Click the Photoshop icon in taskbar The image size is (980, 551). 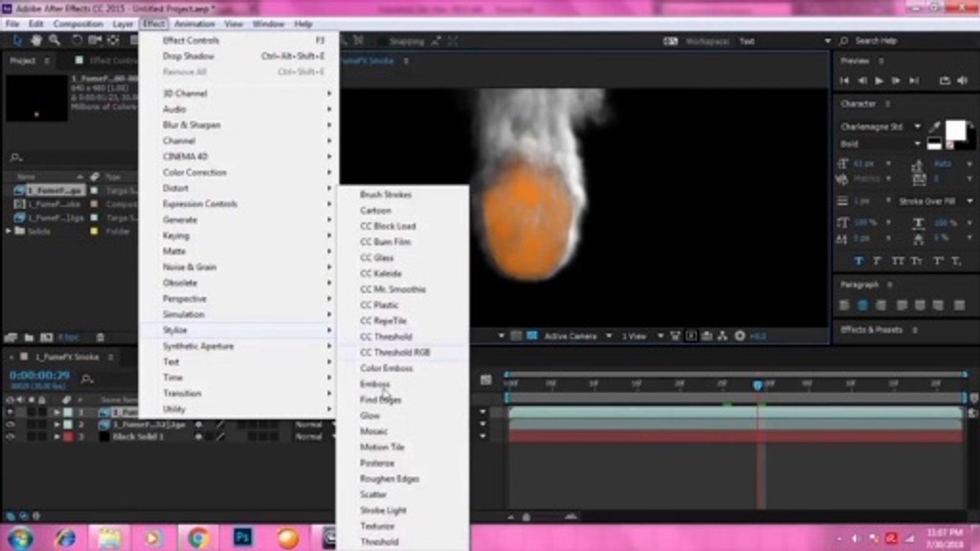243,537
